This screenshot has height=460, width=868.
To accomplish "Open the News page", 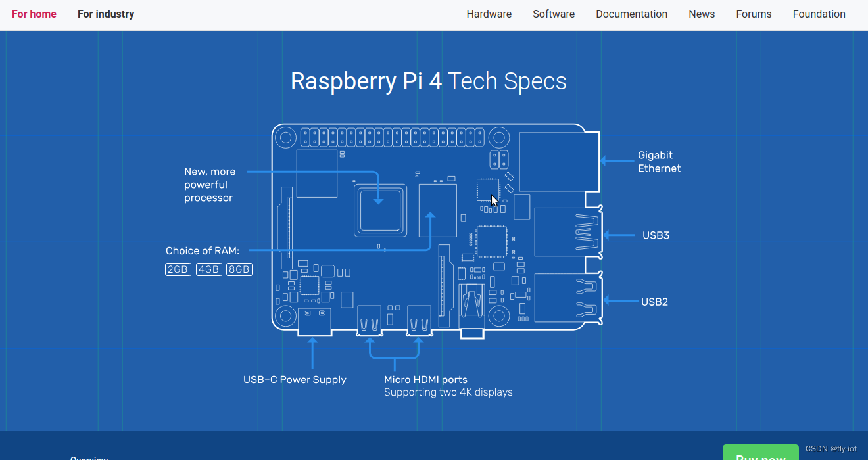I will click(702, 14).
